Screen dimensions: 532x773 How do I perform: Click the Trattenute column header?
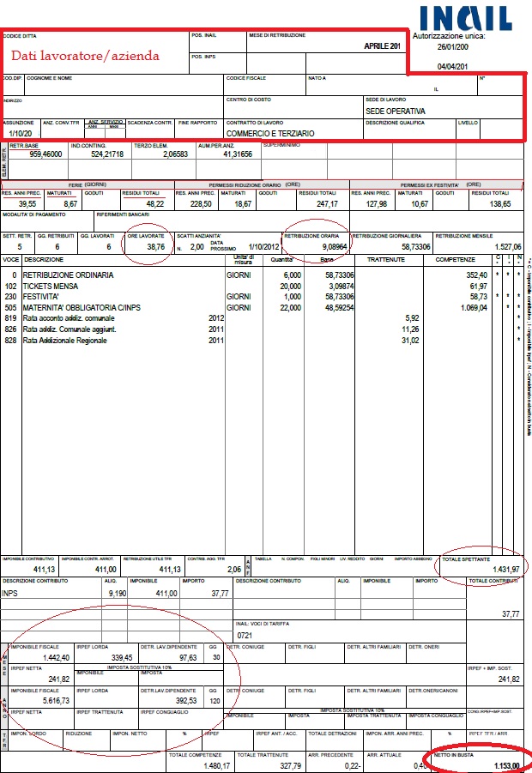click(x=386, y=259)
